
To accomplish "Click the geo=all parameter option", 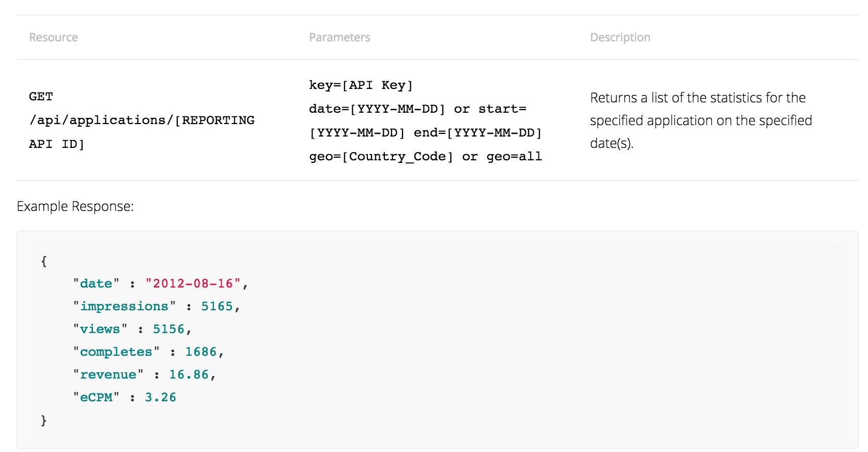I will [514, 157].
